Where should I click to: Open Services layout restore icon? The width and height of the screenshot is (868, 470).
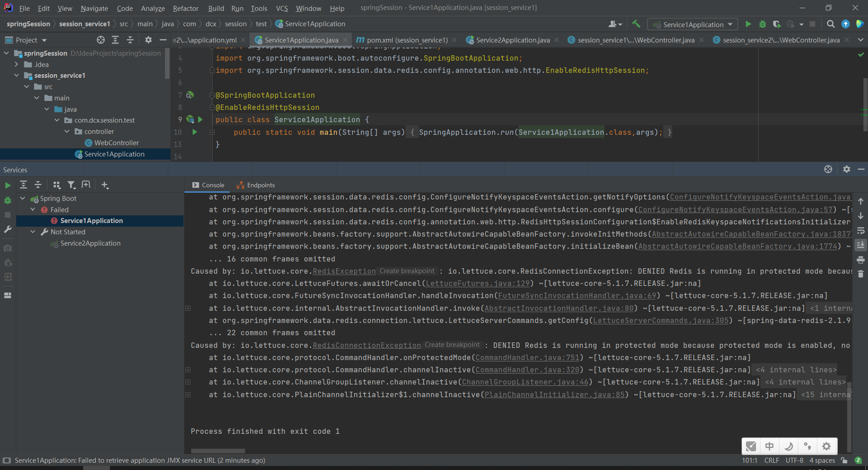pyautogui.click(x=8, y=295)
